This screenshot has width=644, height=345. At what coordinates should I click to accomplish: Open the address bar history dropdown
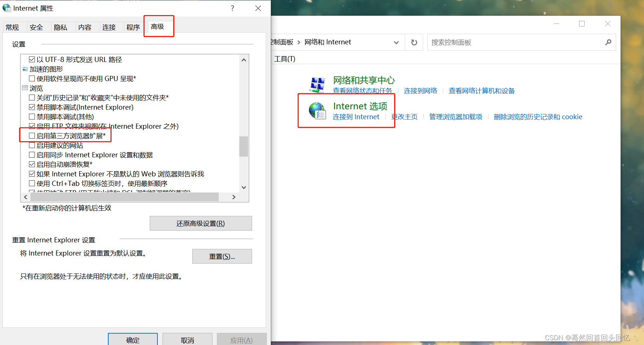pyautogui.click(x=396, y=43)
